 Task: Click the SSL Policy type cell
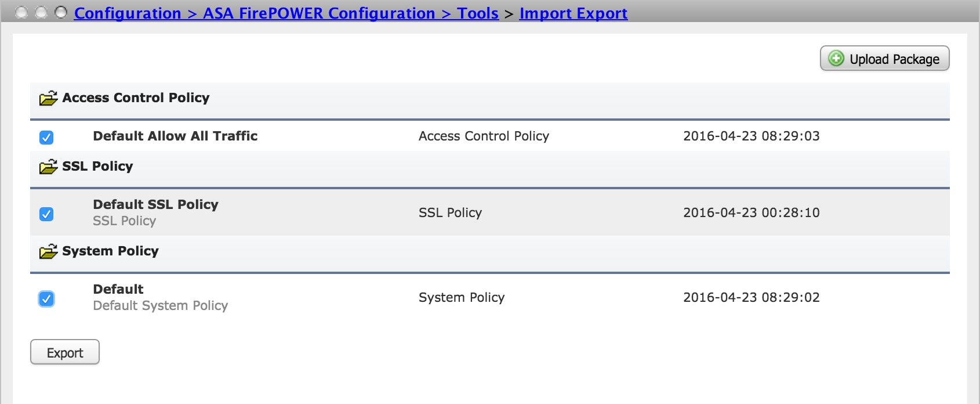(x=450, y=212)
